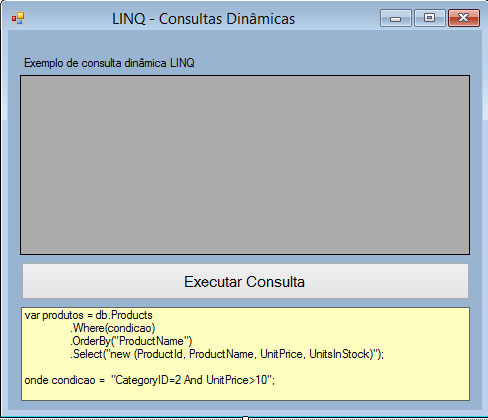
Task: Click the word 'db.Products' in the code box
Action: click(x=124, y=315)
